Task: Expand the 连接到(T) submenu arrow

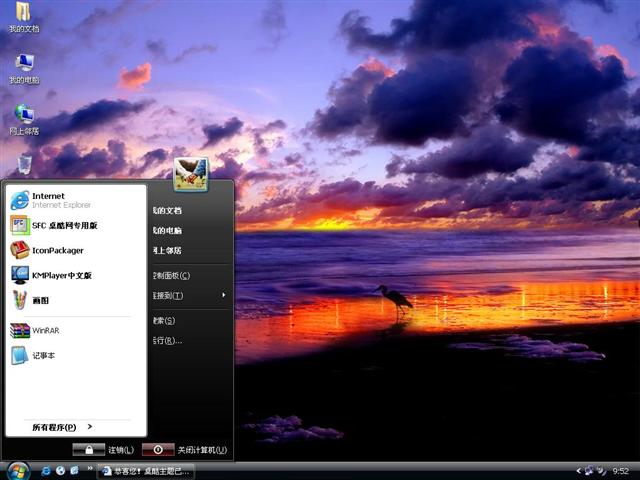Action: coord(224,295)
